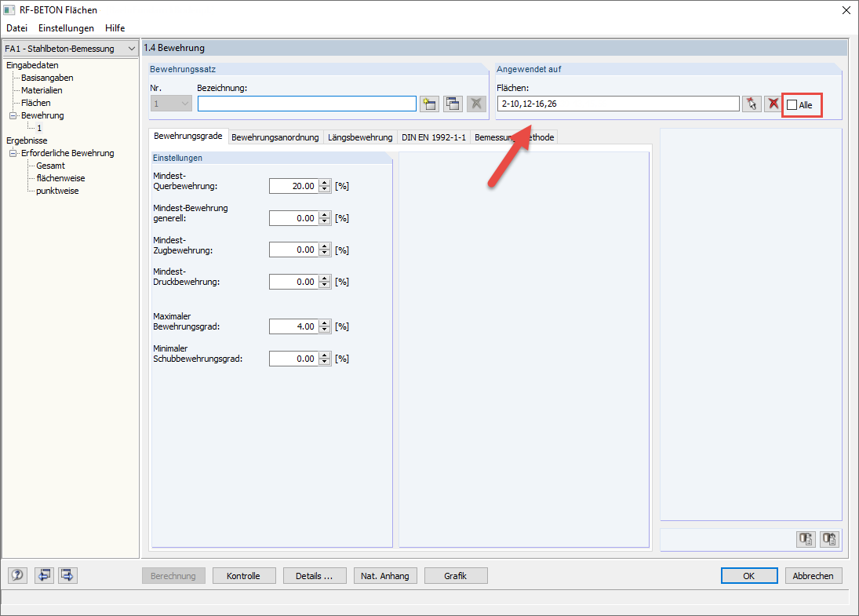The width and height of the screenshot is (859, 616).
Task: Click the Kontrolle button
Action: point(244,576)
